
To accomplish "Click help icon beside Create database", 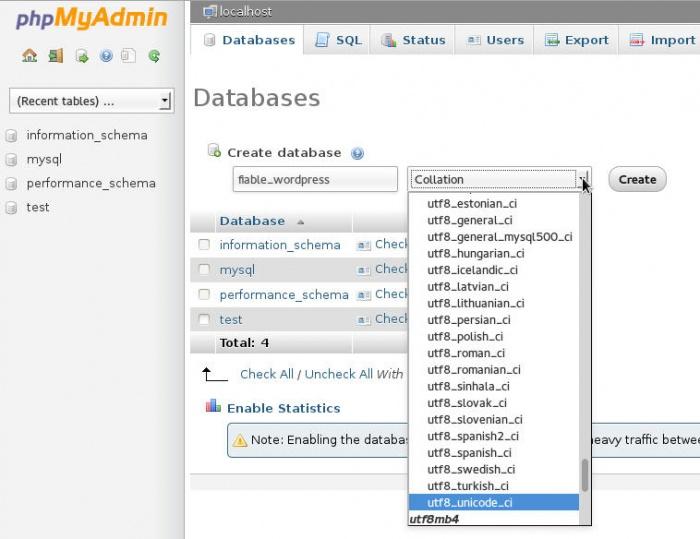I will tap(357, 153).
